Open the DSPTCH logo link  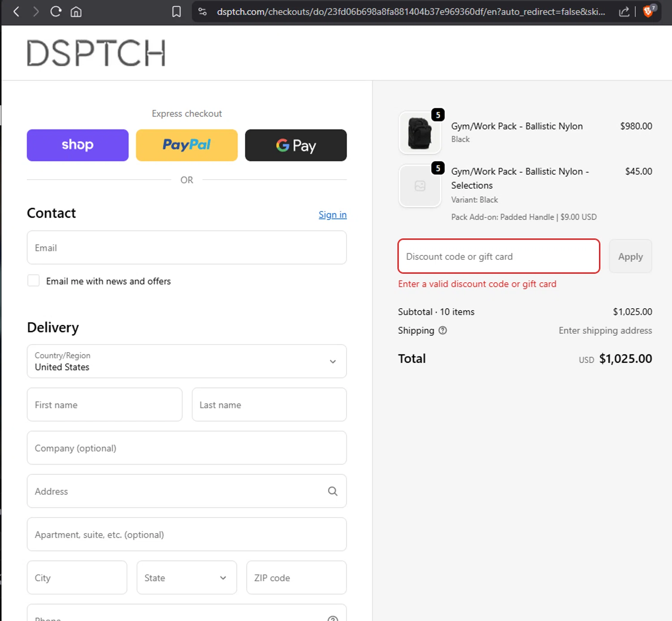point(96,53)
